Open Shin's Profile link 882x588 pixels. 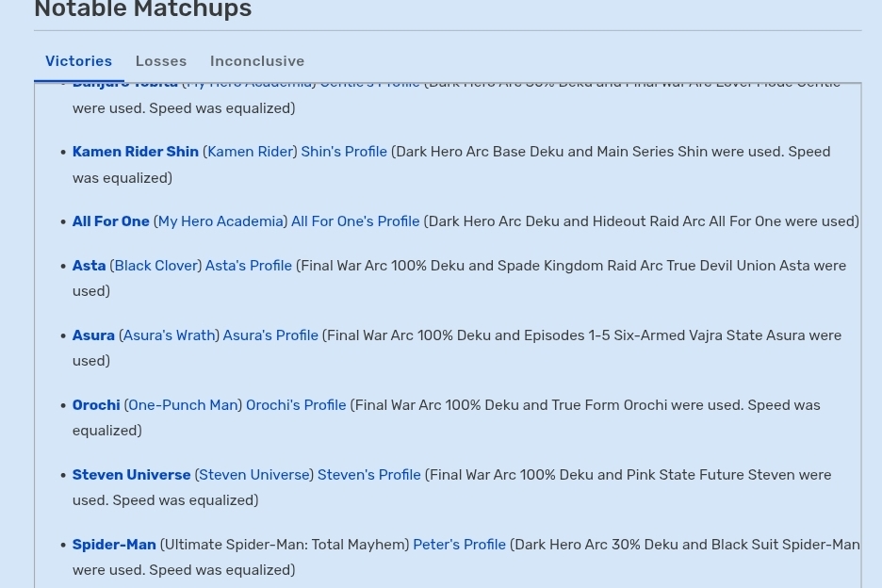[344, 152]
